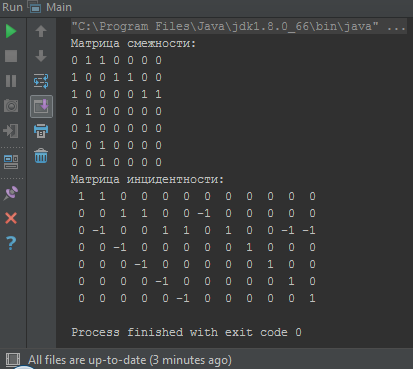Clear console with trash can icon
Screen dimensions: 413x369
tap(41, 156)
